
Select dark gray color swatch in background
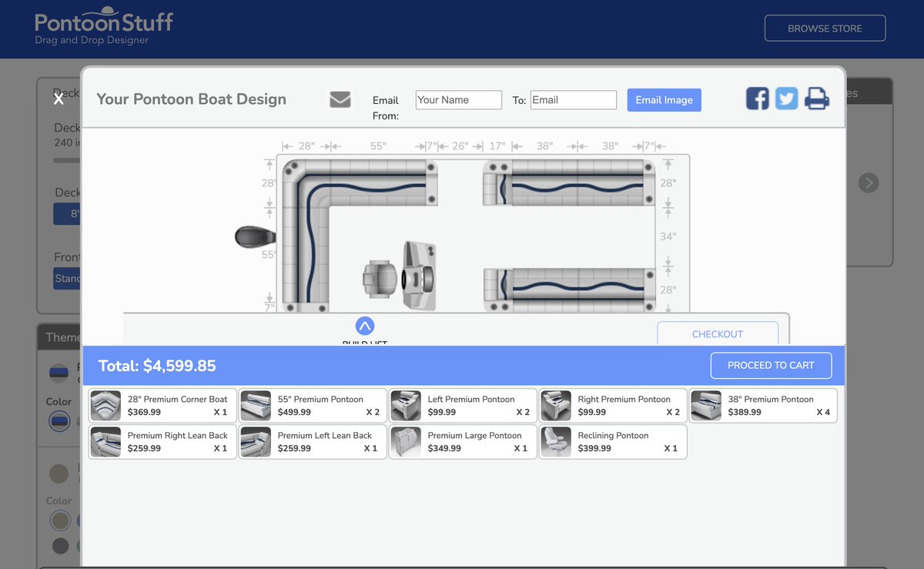coord(60,546)
